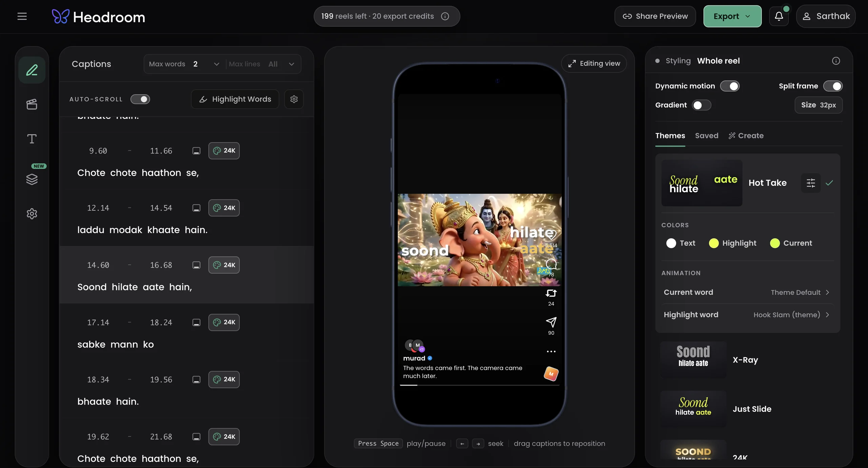Toggle Dynamic motion switch
Screen dimensions: 868x468
(730, 86)
